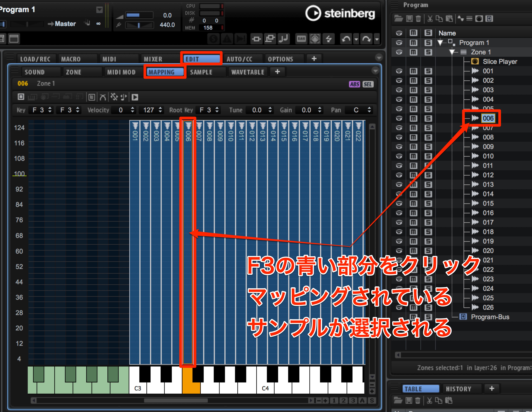Click the root key snap icon in mapping toolbar
Viewport: 532px width, 412px height.
[124, 97]
